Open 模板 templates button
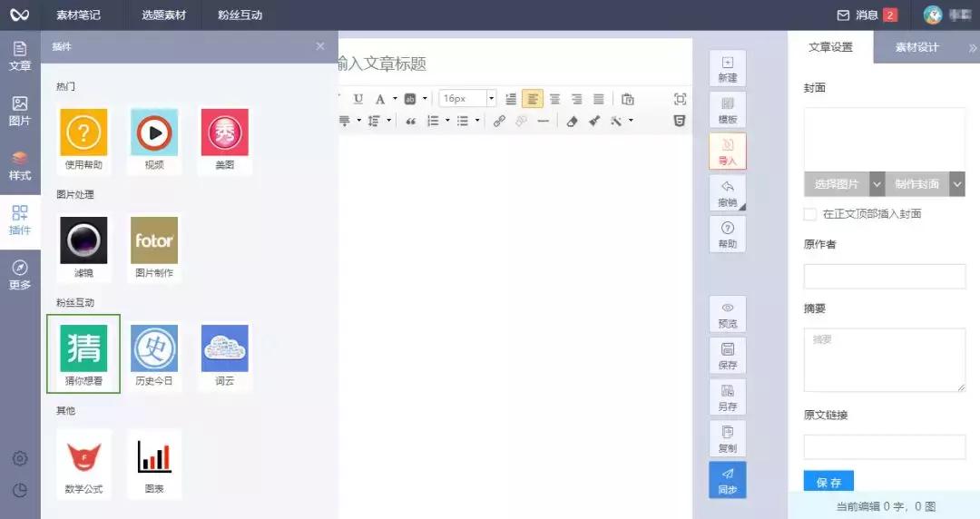The image size is (980, 519). 728,110
